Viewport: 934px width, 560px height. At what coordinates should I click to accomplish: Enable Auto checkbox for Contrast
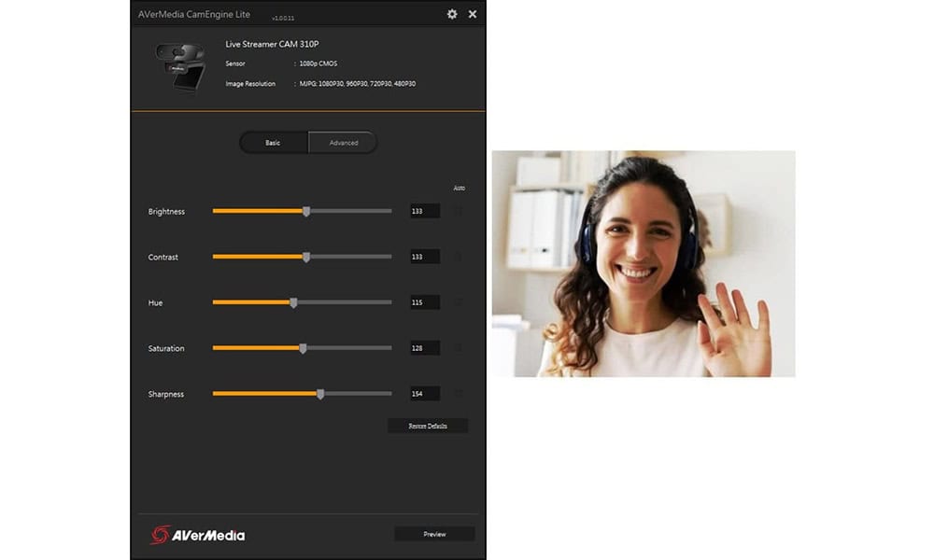[459, 257]
